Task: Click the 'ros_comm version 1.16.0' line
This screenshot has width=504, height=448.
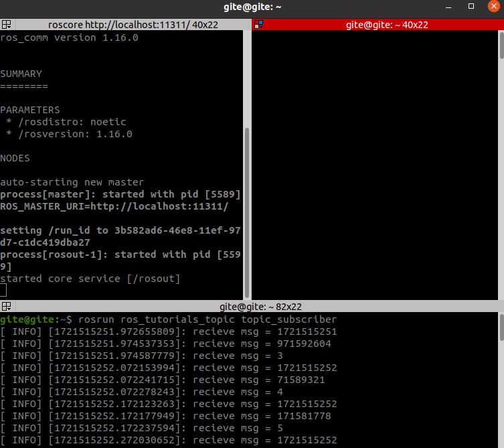Action: [x=69, y=38]
